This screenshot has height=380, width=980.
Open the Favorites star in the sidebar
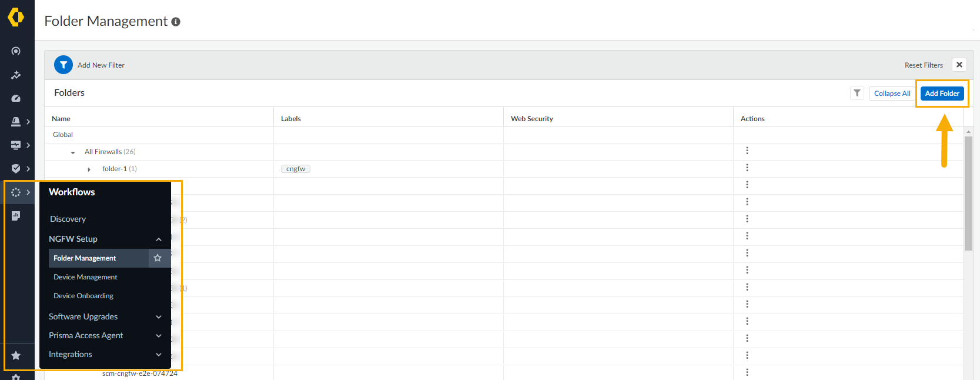16,355
